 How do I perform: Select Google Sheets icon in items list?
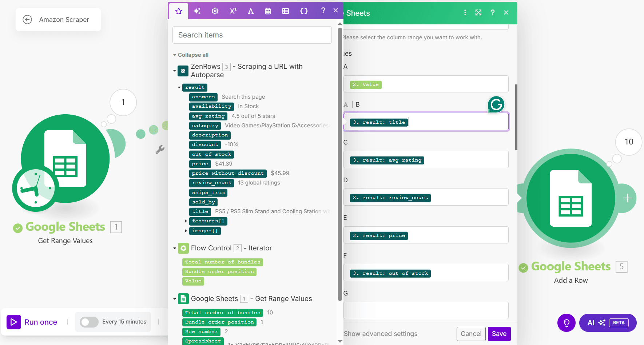click(x=183, y=299)
